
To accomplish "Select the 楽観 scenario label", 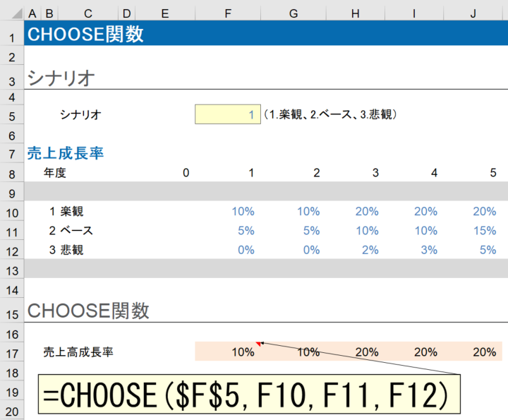I will point(72,210).
